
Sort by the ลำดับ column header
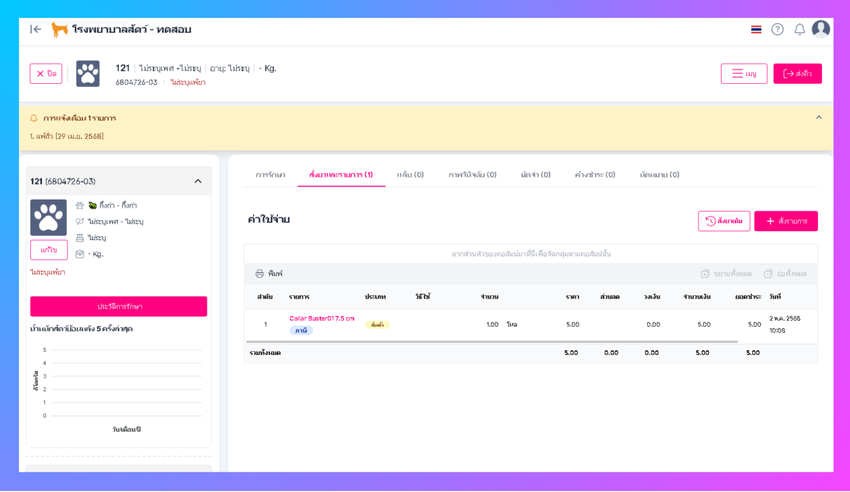265,297
